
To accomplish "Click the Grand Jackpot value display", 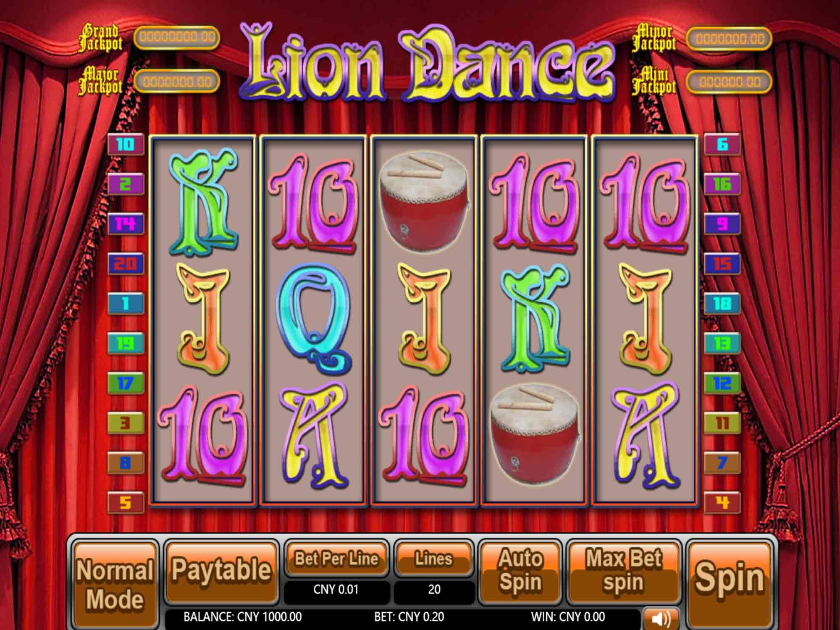I will pyautogui.click(x=177, y=38).
